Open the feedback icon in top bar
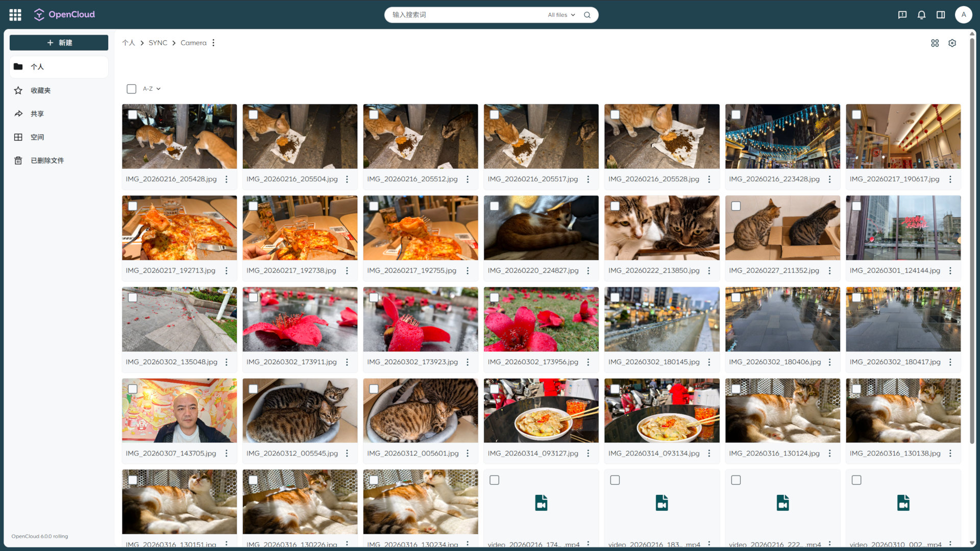 [x=902, y=15]
